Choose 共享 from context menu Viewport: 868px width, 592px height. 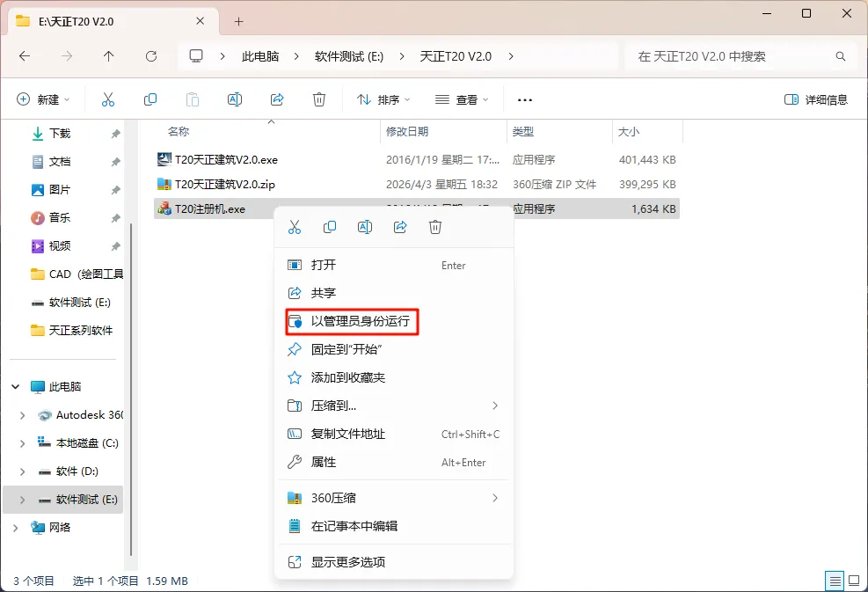point(394,292)
